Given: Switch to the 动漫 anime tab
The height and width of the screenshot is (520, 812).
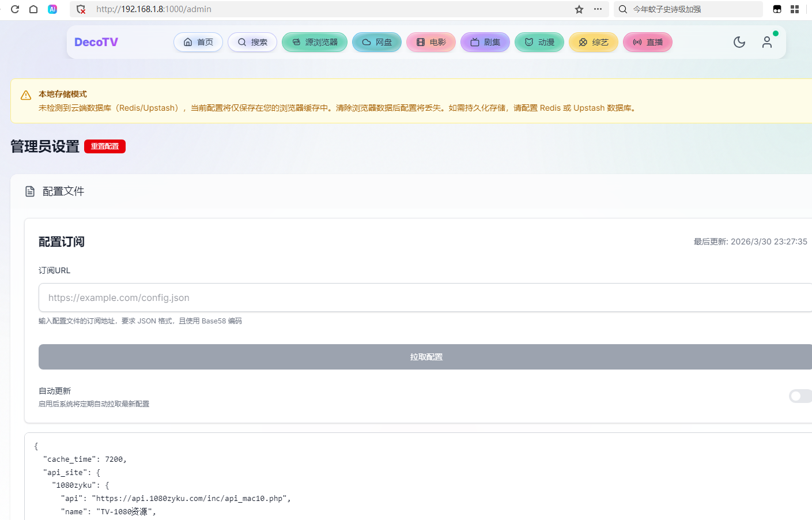Looking at the screenshot, I should (539, 42).
